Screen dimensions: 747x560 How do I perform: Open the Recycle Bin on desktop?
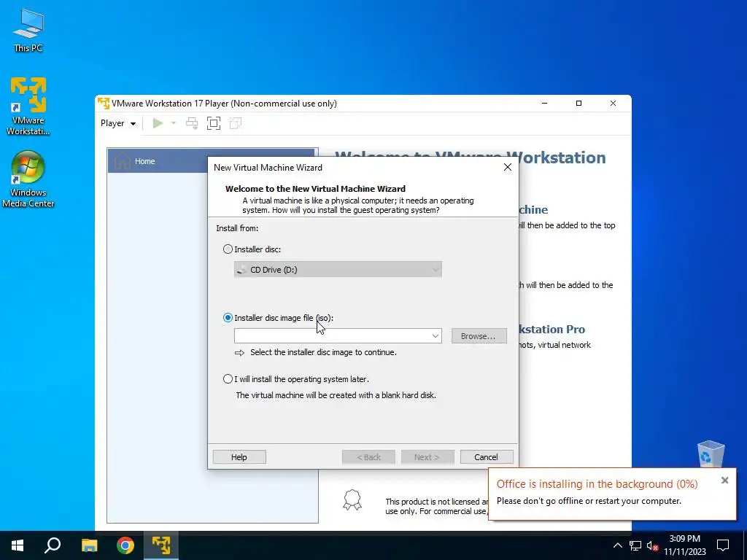coord(711,454)
